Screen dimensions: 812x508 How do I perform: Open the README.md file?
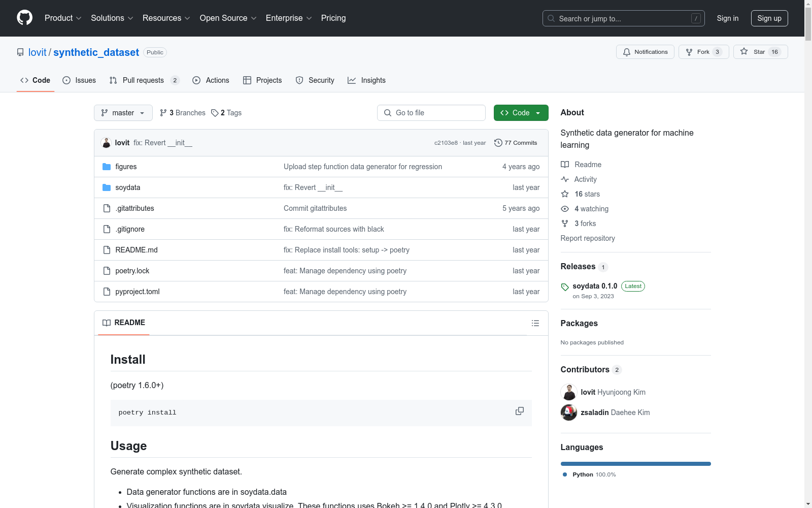point(137,250)
